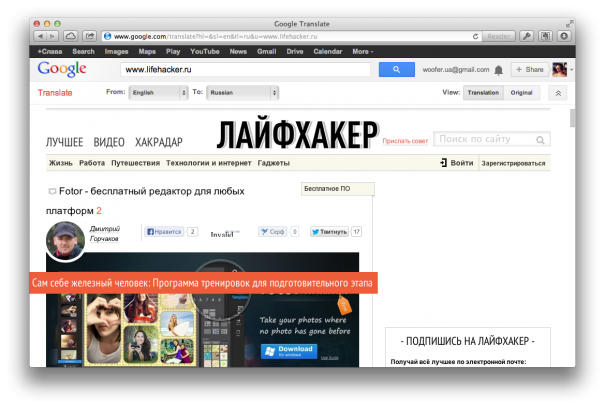Click the download circle toolbar icon
605x408 pixels.
[x=564, y=36]
